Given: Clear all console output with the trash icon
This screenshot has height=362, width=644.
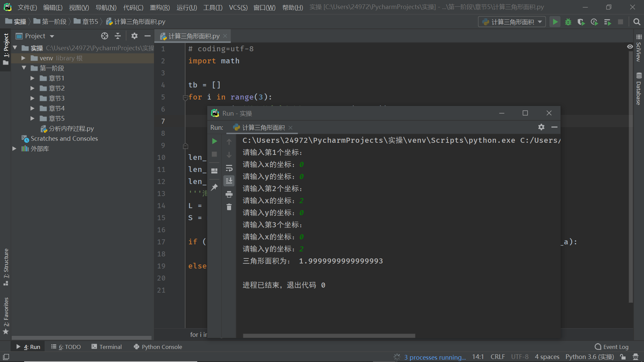Looking at the screenshot, I should 229,207.
